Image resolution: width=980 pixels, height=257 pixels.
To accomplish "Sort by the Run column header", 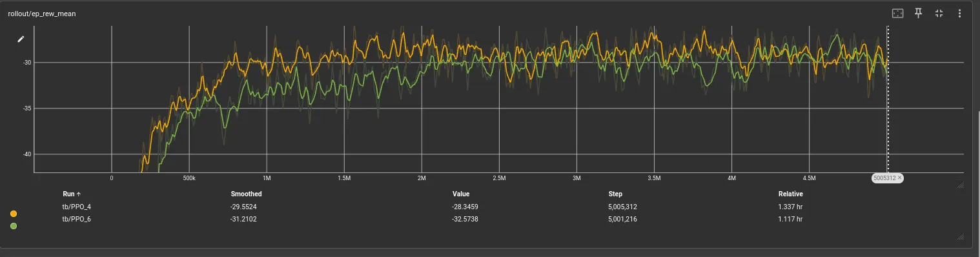I will (71, 194).
